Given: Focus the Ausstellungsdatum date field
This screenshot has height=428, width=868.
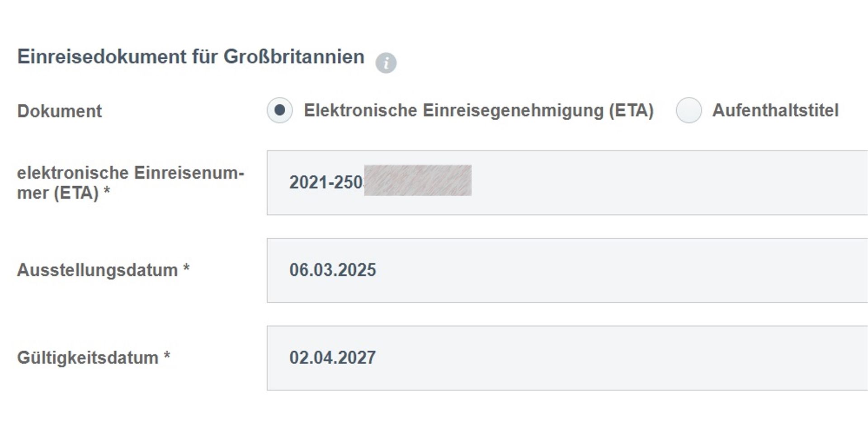Looking at the screenshot, I should (567, 270).
